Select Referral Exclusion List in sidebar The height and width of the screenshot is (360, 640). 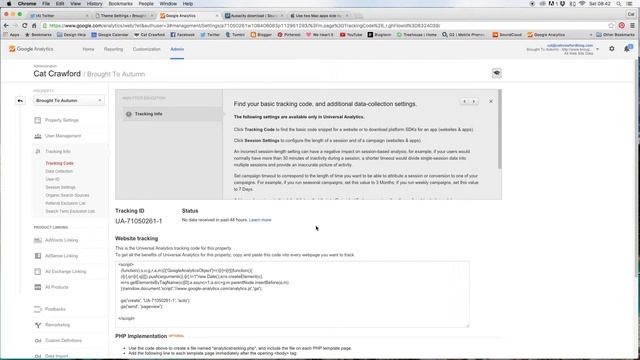point(65,203)
